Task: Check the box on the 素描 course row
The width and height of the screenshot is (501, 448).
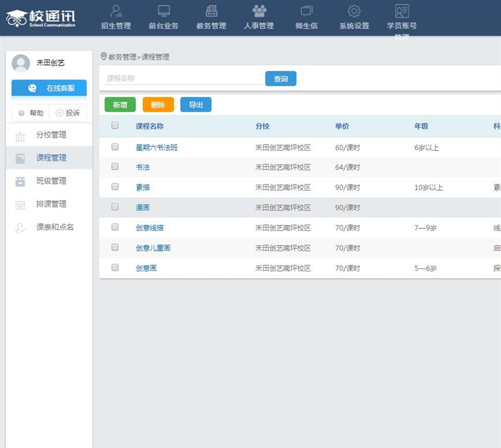Action: (x=115, y=186)
